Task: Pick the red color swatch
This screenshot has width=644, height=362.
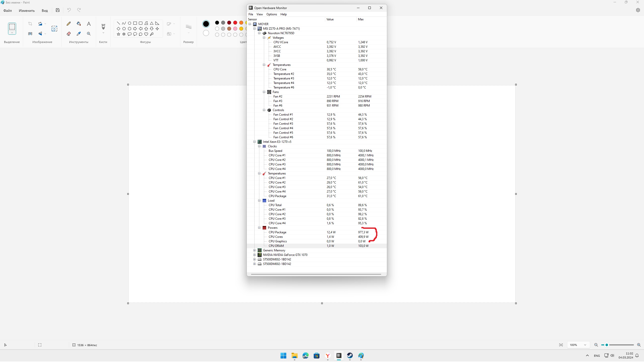Action: click(x=235, y=23)
